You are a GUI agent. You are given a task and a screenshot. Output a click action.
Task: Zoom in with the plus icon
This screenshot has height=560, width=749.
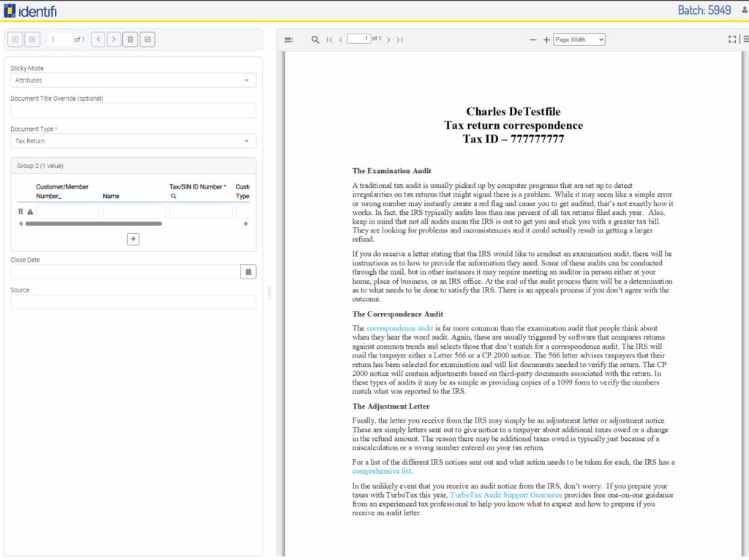click(546, 39)
